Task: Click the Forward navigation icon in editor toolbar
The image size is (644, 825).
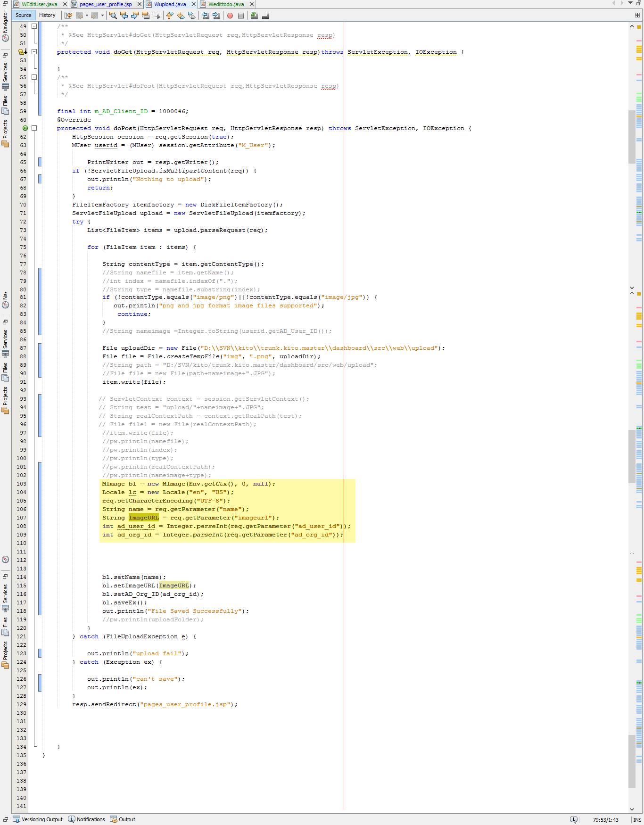Action: click(x=95, y=15)
